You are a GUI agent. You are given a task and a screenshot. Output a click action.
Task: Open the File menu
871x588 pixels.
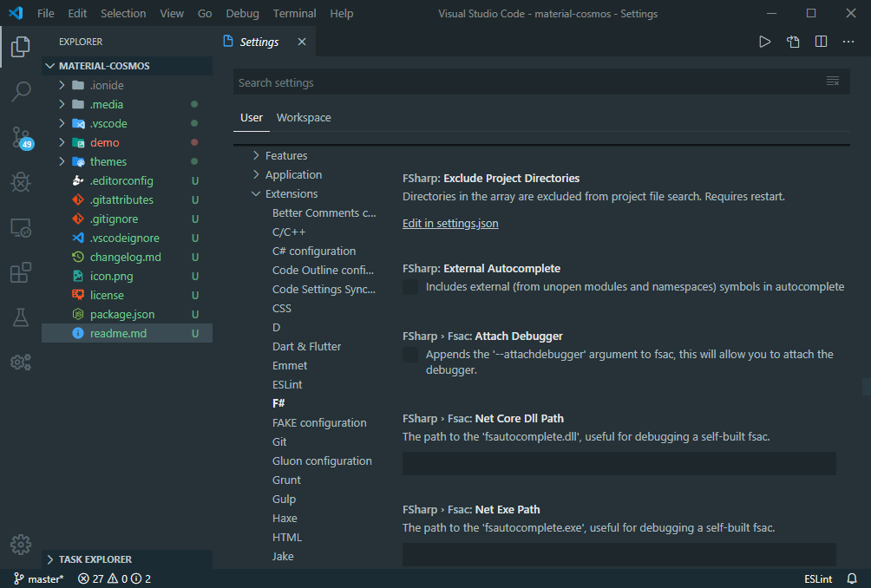(46, 13)
